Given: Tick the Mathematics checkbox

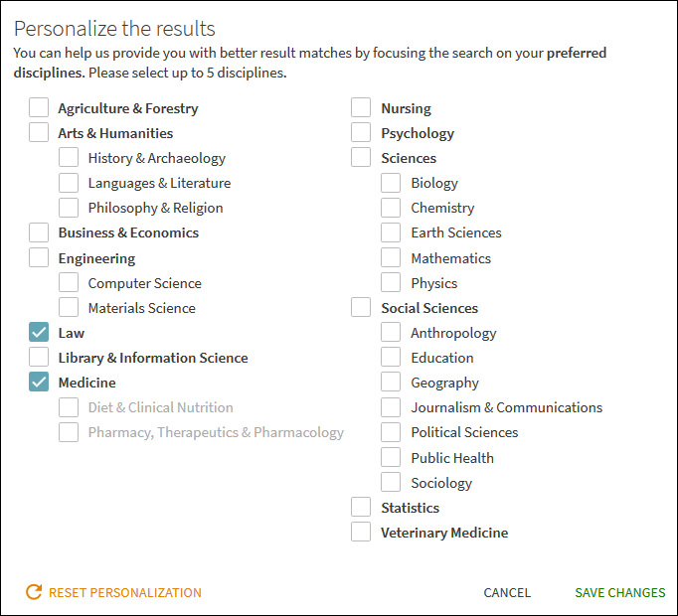Looking at the screenshot, I should tap(392, 258).
